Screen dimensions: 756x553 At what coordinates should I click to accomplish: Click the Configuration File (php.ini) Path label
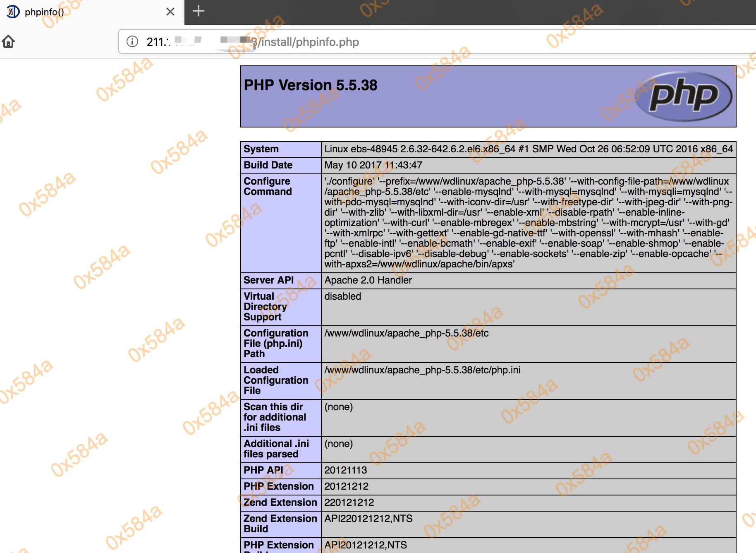click(x=275, y=344)
